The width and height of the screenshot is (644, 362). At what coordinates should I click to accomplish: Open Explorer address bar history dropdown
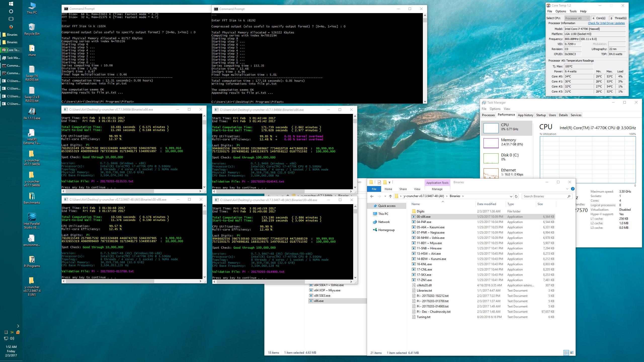[x=511, y=196]
